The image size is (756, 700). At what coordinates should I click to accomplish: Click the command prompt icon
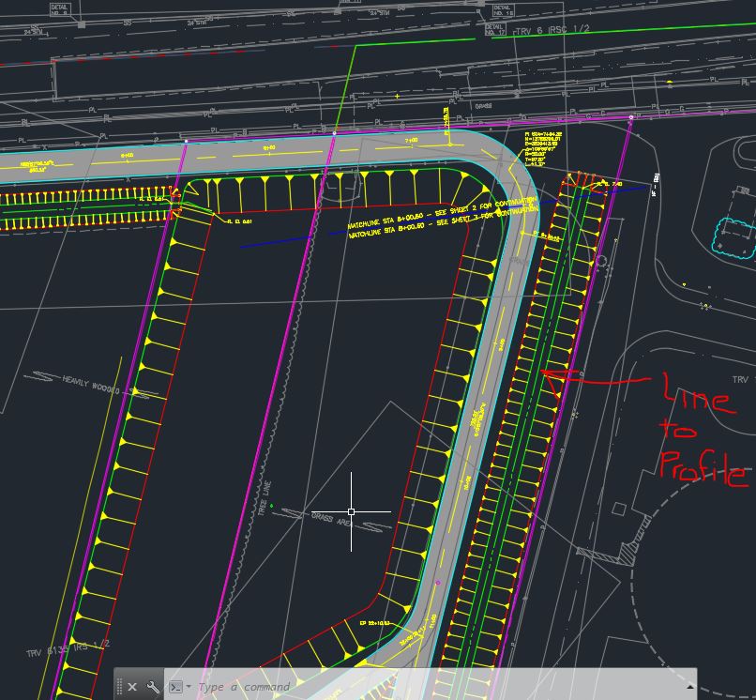176,687
